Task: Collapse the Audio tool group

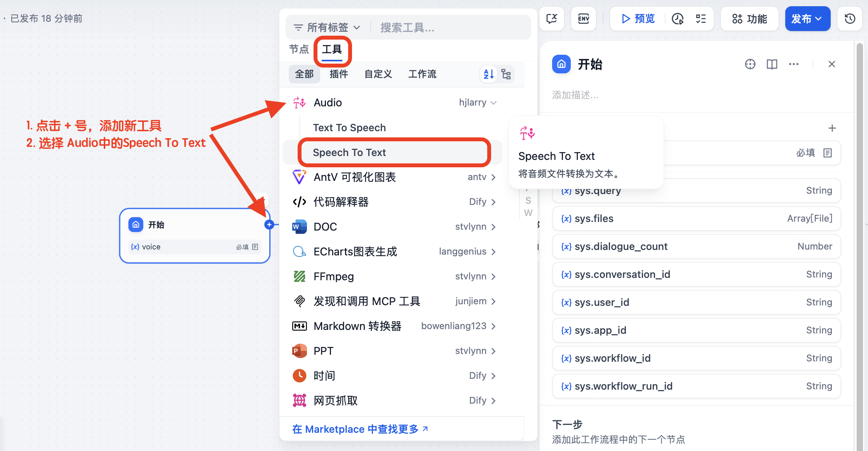Action: 493,102
